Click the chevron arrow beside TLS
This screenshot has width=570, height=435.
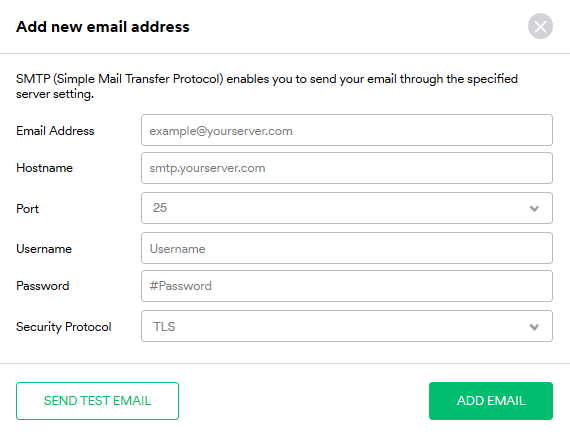[534, 327]
